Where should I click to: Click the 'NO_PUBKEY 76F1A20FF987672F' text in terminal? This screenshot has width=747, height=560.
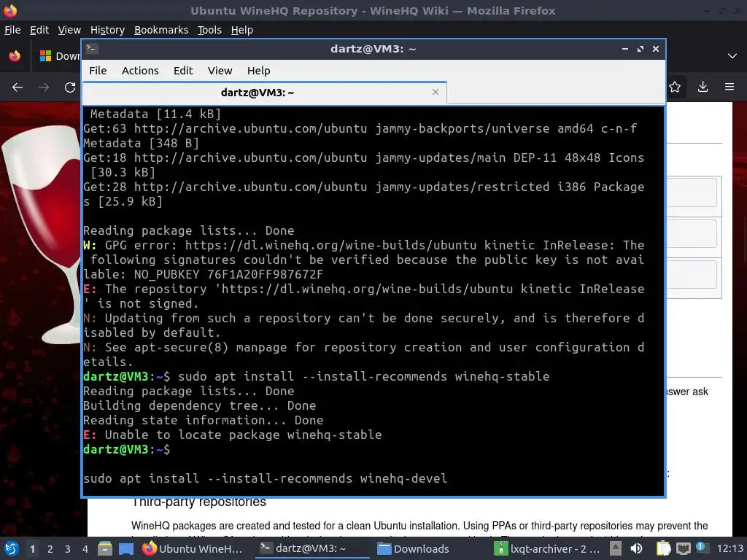point(229,274)
